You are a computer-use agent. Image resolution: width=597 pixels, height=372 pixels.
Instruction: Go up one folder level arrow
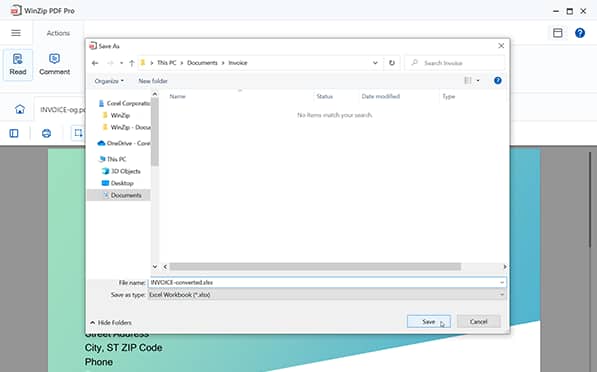coord(132,63)
